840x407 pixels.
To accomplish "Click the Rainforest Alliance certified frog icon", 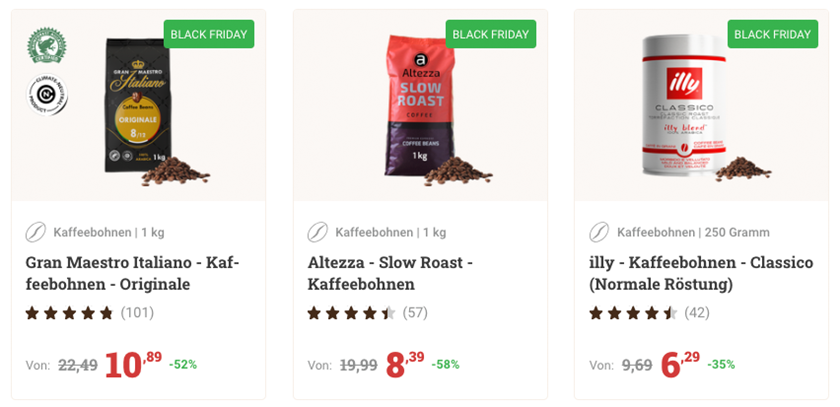I will point(45,47).
